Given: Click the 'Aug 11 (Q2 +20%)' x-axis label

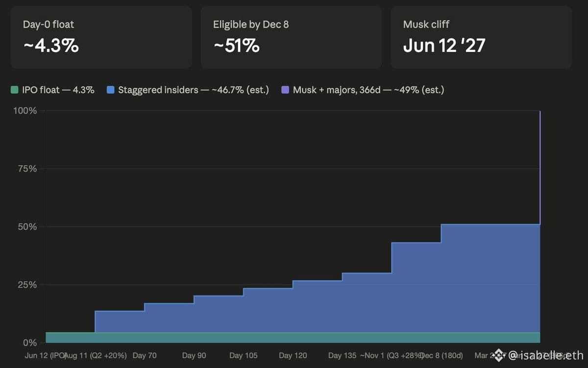Looking at the screenshot, I should click(x=96, y=355).
